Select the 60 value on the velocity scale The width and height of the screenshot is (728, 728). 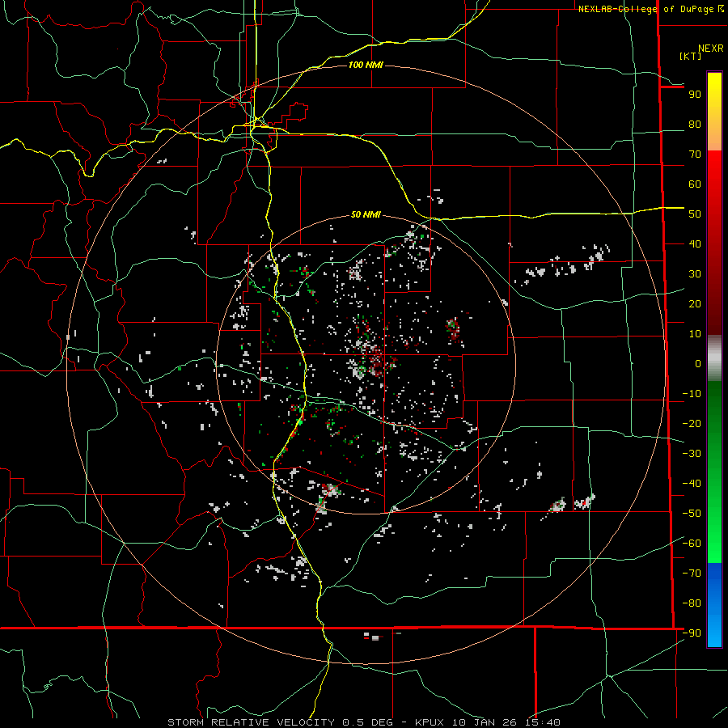click(695, 184)
